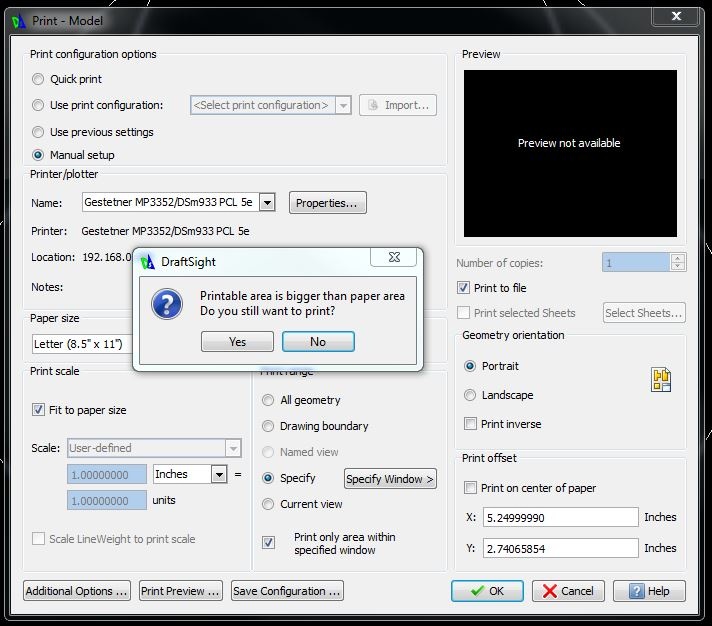Click the DraftSight logo in message dialog title
The width and height of the screenshot is (712, 626).
[148, 262]
